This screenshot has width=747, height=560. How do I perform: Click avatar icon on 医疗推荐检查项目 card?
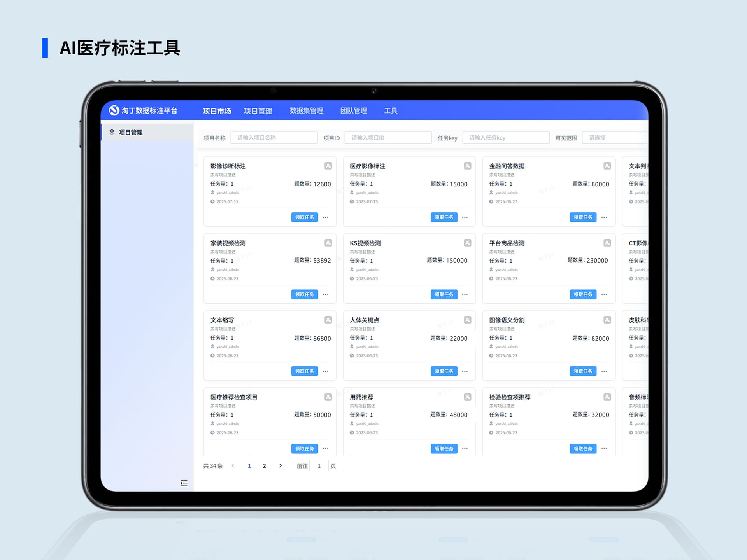(x=328, y=397)
